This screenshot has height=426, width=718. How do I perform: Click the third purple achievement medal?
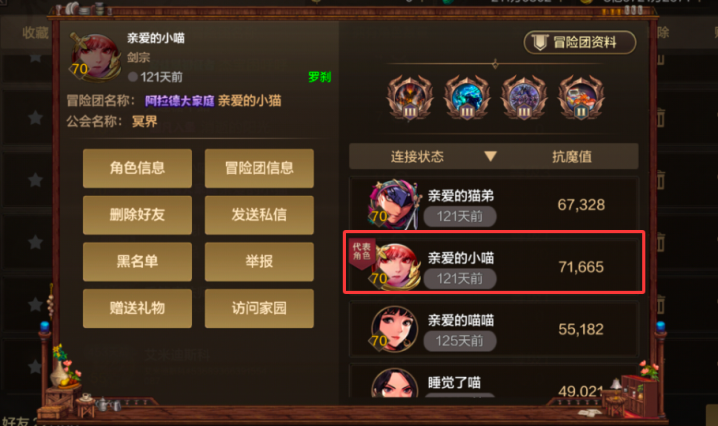click(524, 98)
